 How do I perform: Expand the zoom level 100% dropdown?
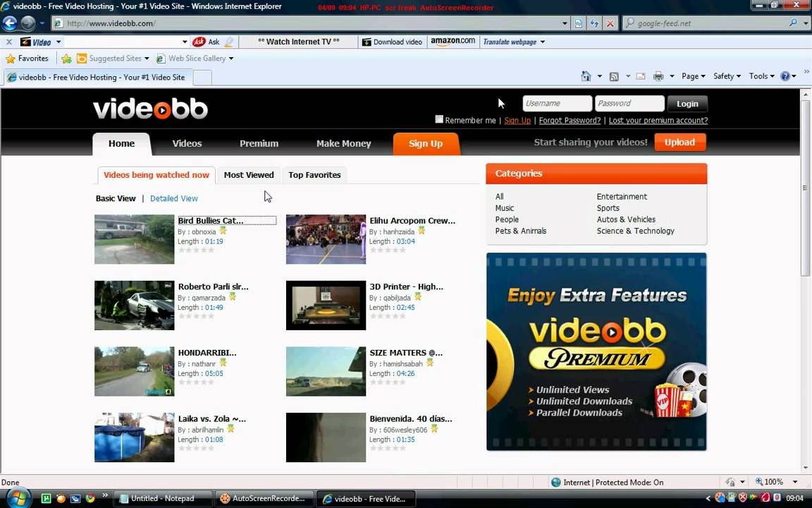(x=795, y=482)
